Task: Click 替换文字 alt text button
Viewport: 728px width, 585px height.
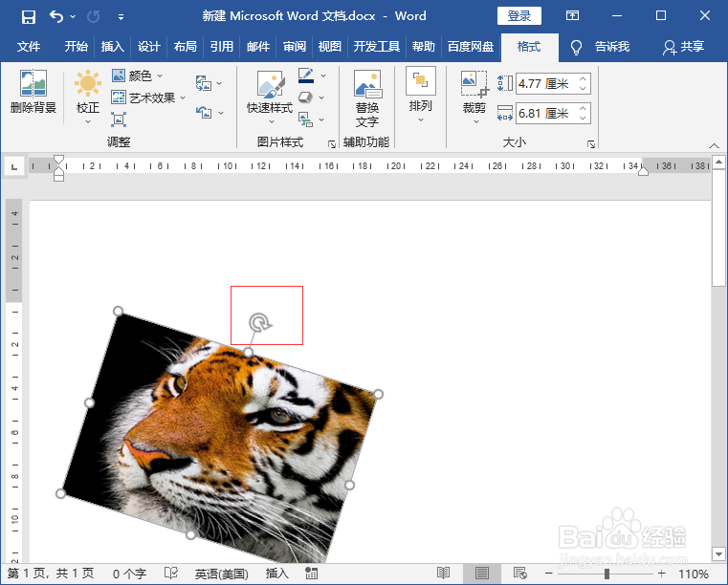Action: click(366, 98)
